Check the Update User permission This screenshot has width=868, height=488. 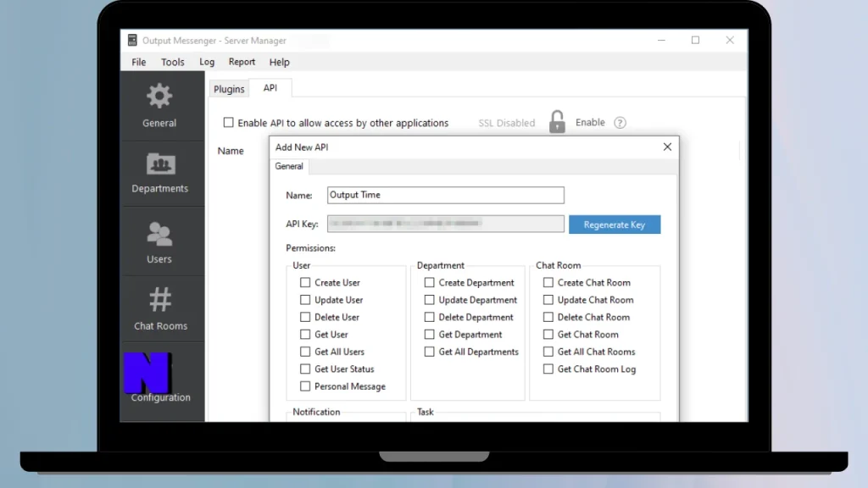(305, 299)
